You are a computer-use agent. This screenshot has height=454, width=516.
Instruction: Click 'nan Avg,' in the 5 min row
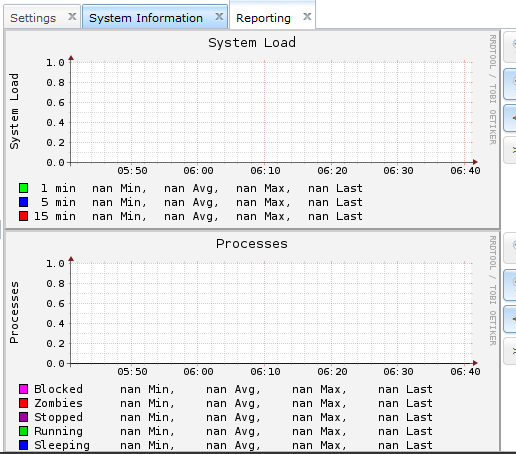(191, 202)
